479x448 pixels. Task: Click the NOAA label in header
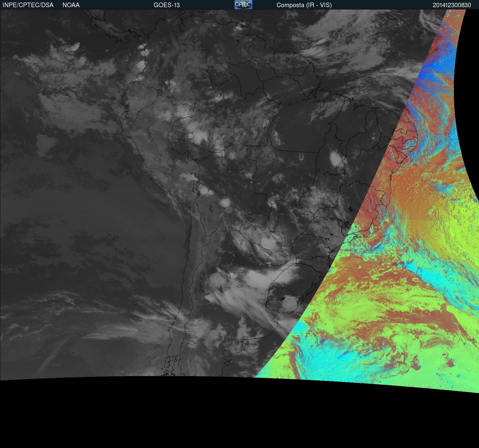(71, 5)
